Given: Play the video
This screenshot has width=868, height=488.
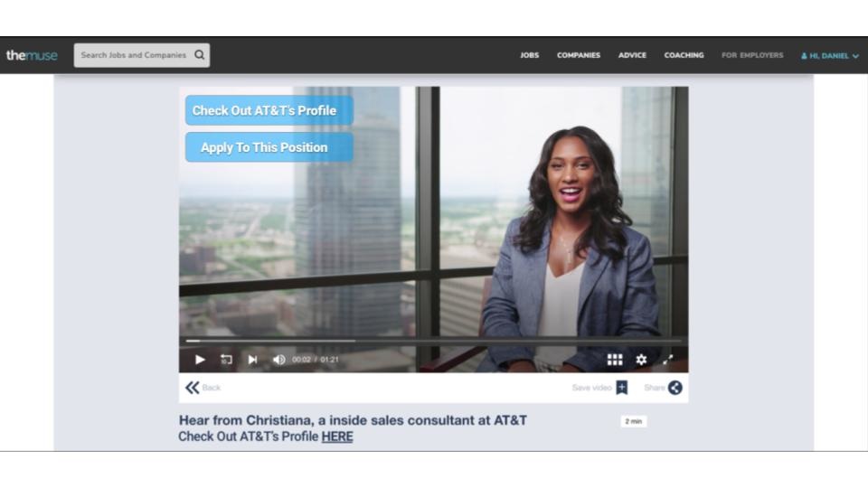Looking at the screenshot, I should click(x=200, y=360).
